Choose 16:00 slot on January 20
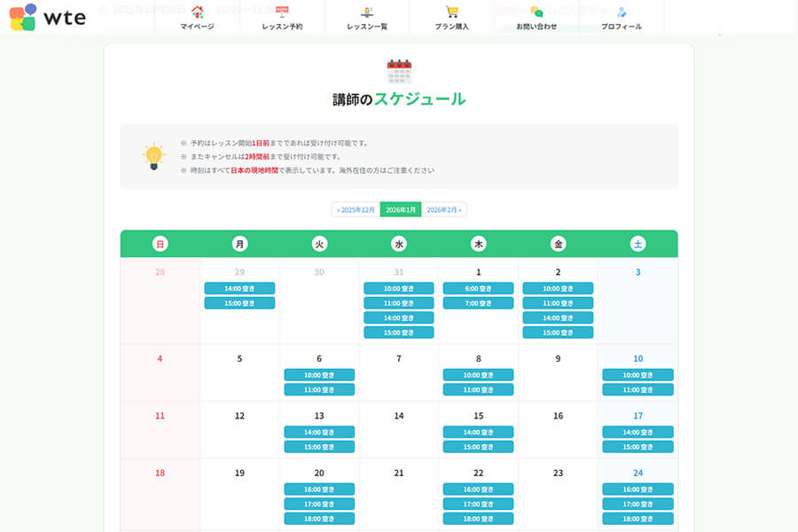This screenshot has height=532, width=798. tap(319, 489)
